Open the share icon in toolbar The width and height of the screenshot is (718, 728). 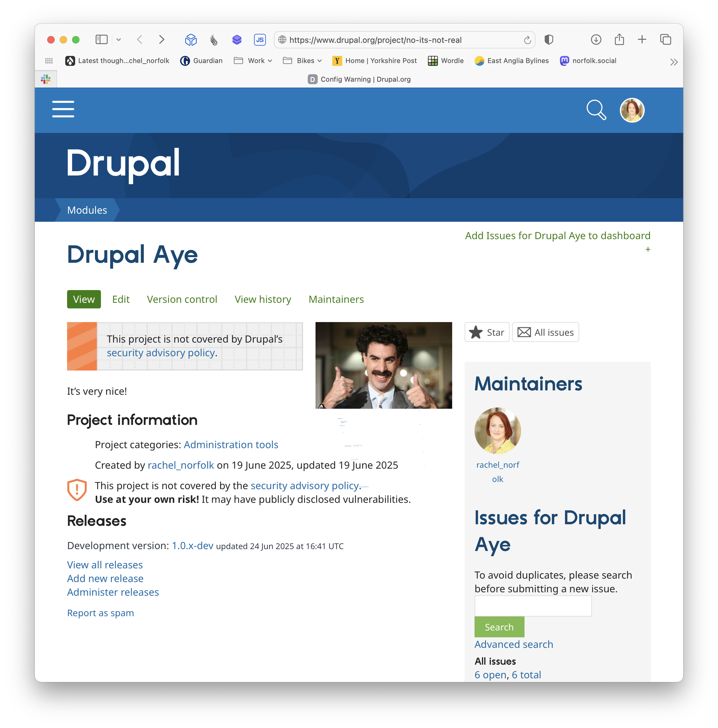coord(619,39)
